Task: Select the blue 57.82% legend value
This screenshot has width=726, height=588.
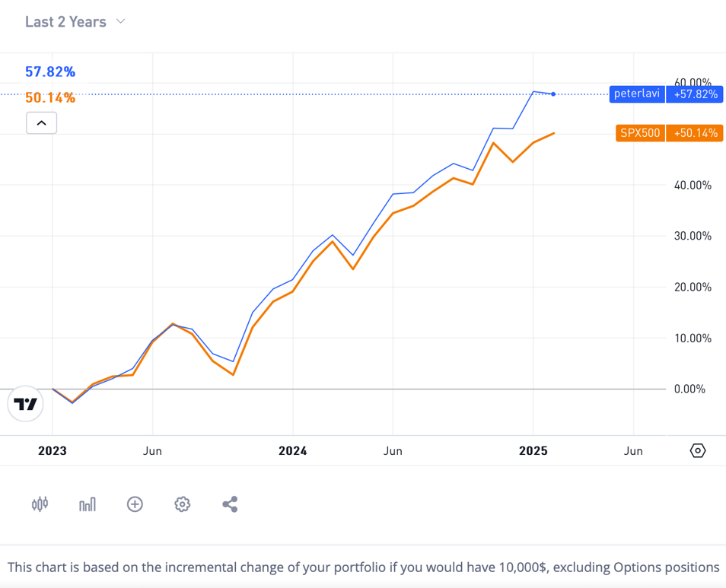Action: 50,72
